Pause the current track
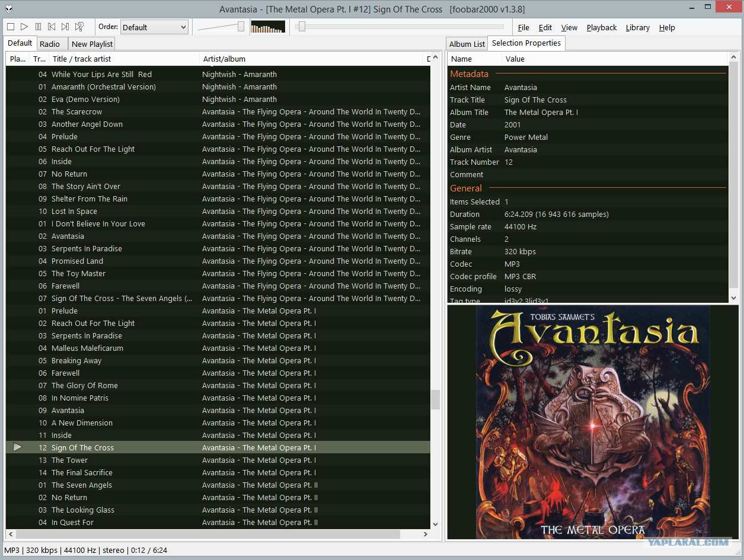 pyautogui.click(x=38, y=27)
